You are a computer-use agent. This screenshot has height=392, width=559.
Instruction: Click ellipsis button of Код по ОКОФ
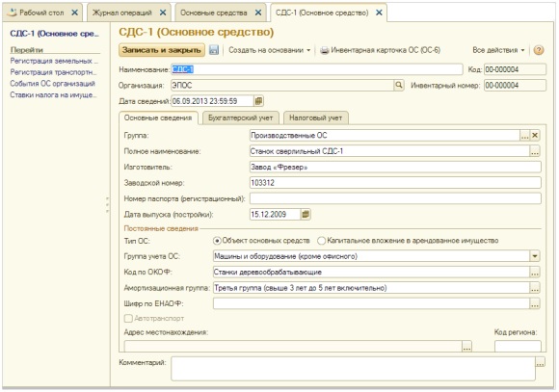pos(534,273)
